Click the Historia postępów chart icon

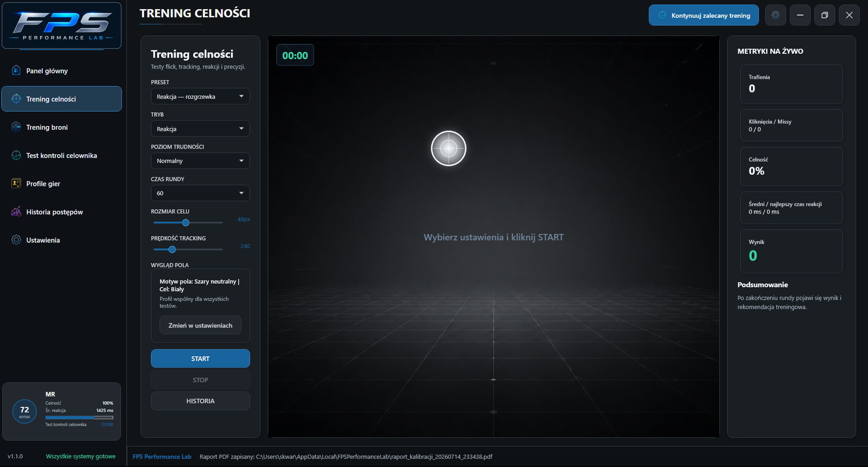point(16,212)
